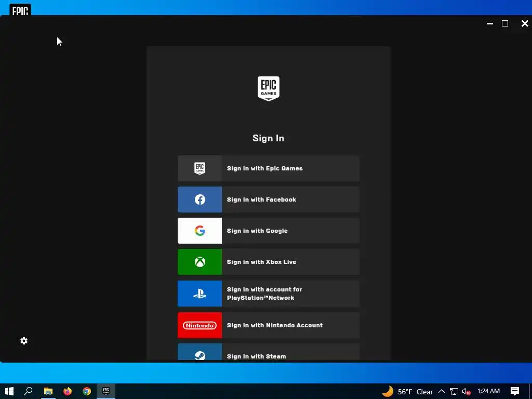Choose Sign in with Steam

tap(269, 352)
